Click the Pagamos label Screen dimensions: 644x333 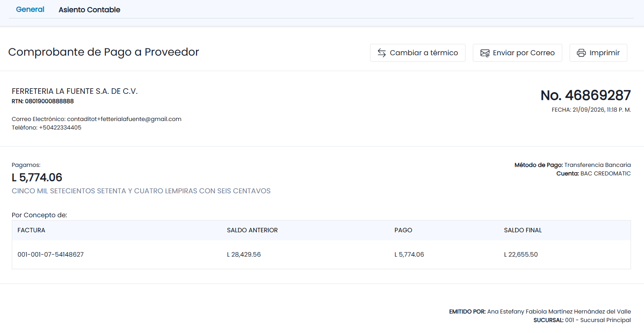coord(26,165)
